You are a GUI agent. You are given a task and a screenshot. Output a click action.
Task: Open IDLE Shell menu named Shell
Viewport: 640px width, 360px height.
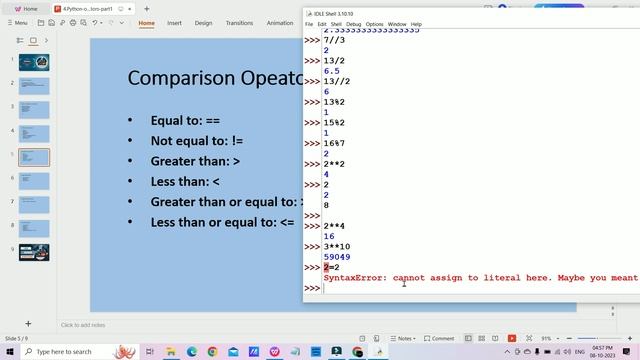click(336, 24)
